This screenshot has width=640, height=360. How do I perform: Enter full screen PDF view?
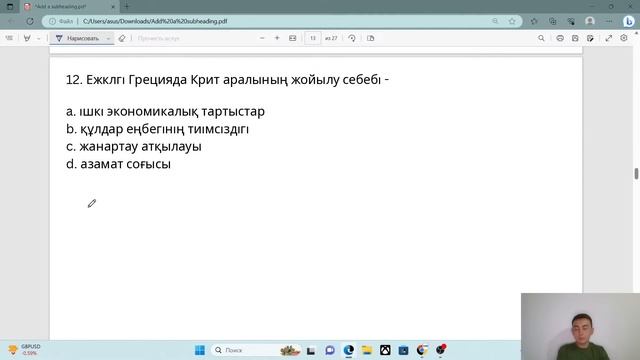click(x=609, y=38)
